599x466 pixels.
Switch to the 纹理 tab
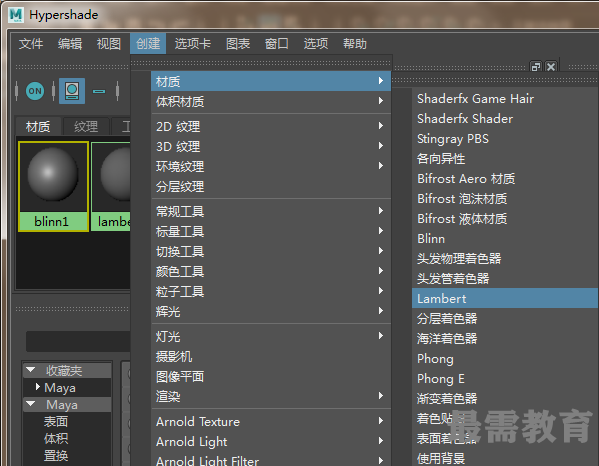click(86, 126)
